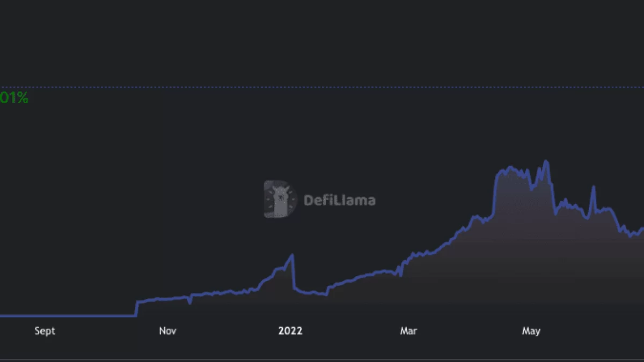Click the line's right end at the chart edge

point(642,228)
